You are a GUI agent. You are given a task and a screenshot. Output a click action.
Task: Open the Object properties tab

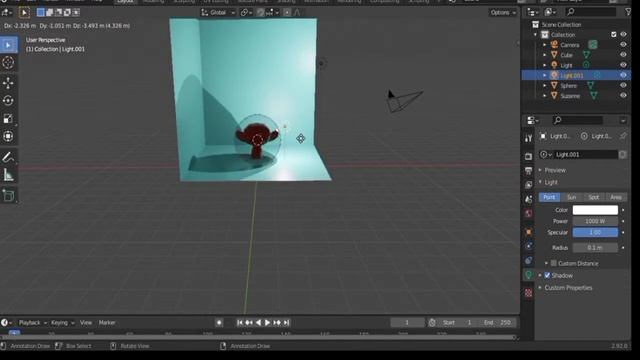tap(529, 232)
